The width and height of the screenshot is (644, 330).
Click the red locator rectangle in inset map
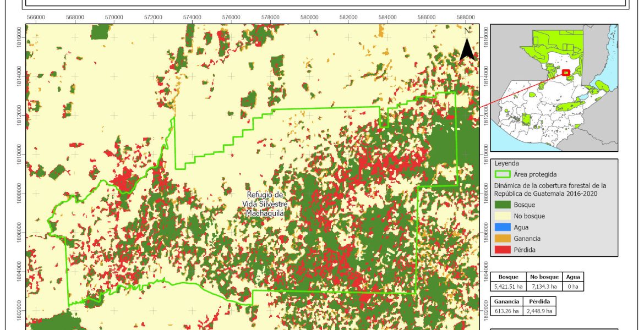pos(565,73)
